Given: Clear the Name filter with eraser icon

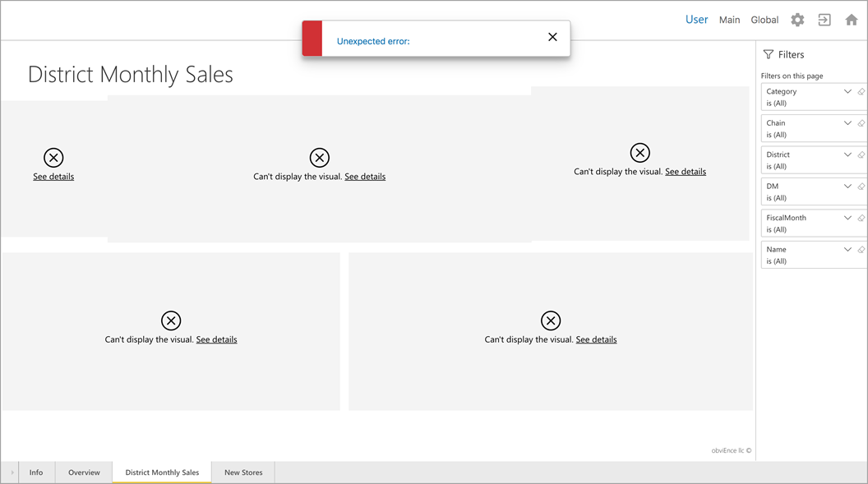Looking at the screenshot, I should click(x=861, y=250).
